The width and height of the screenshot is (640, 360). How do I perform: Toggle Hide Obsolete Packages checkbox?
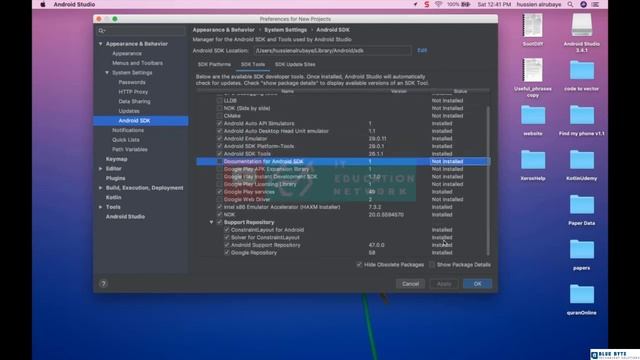[359, 264]
